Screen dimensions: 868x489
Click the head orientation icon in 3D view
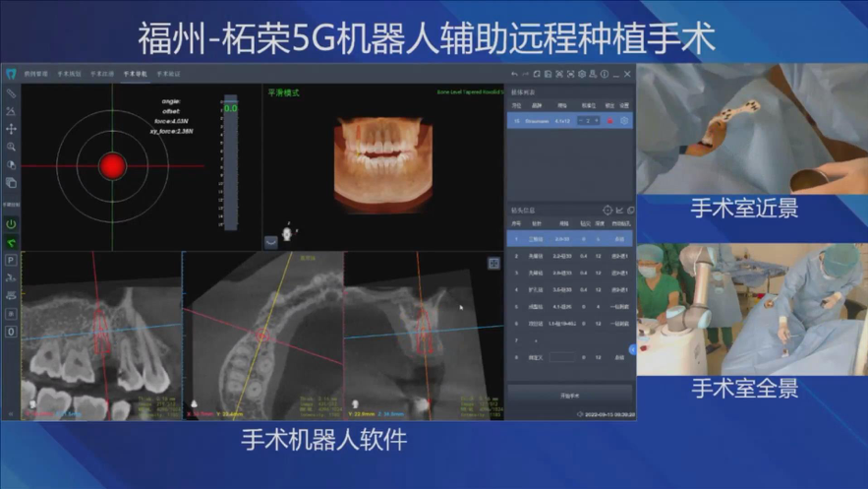[x=288, y=233]
